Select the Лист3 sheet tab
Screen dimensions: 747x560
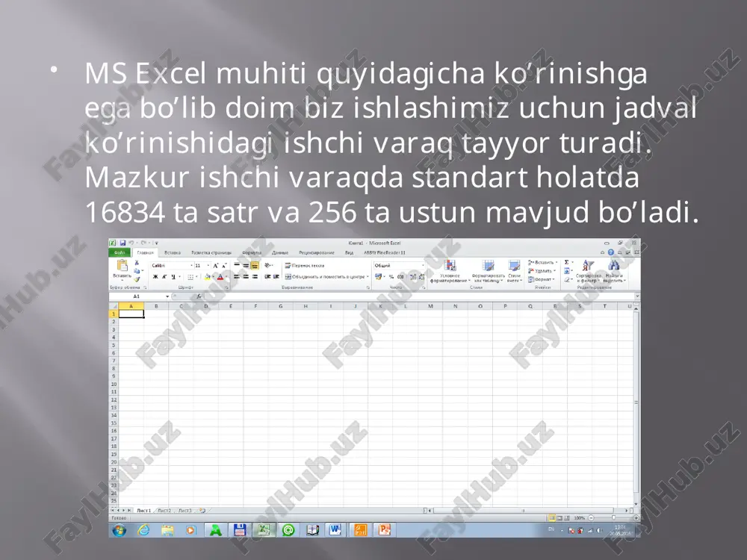(x=185, y=511)
